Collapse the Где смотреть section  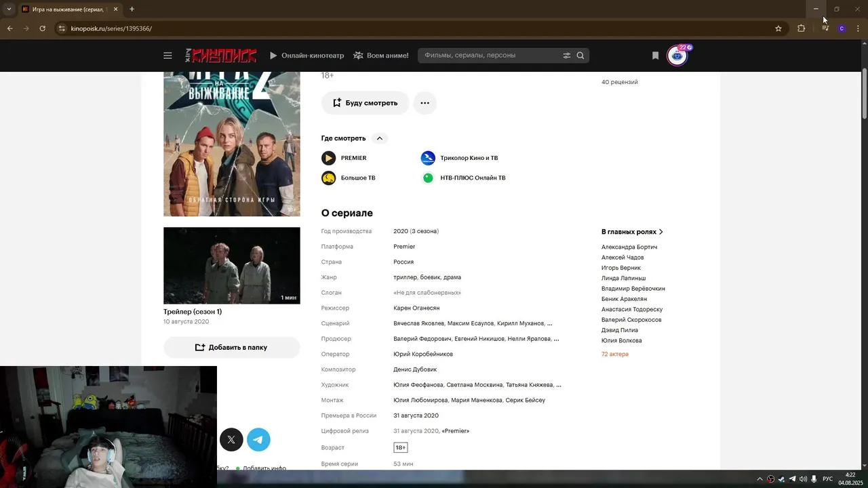click(379, 138)
